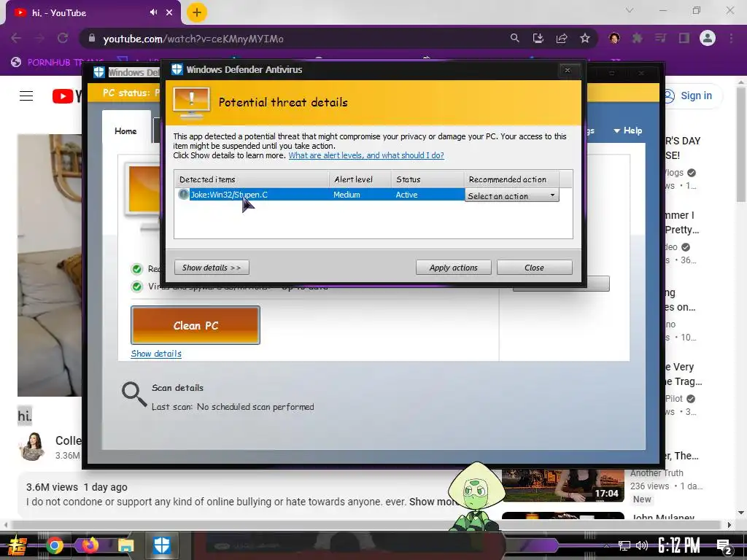Open the Extensions puzzle icon
This screenshot has width=747, height=560.
(x=637, y=38)
